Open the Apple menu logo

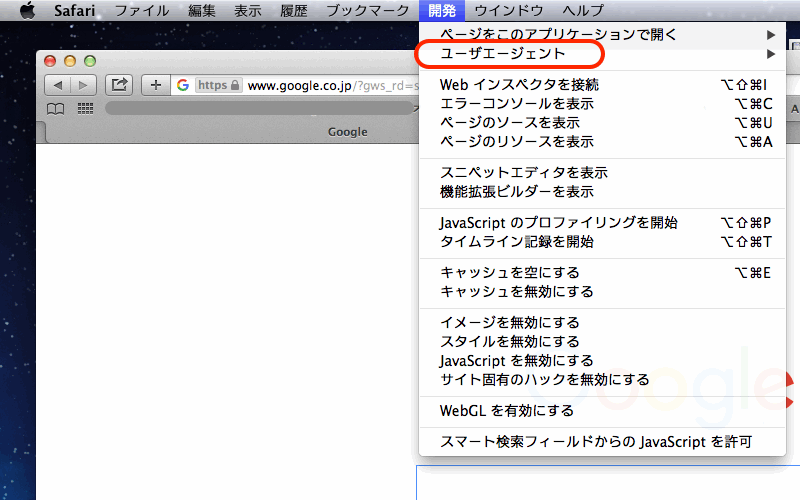(x=27, y=10)
